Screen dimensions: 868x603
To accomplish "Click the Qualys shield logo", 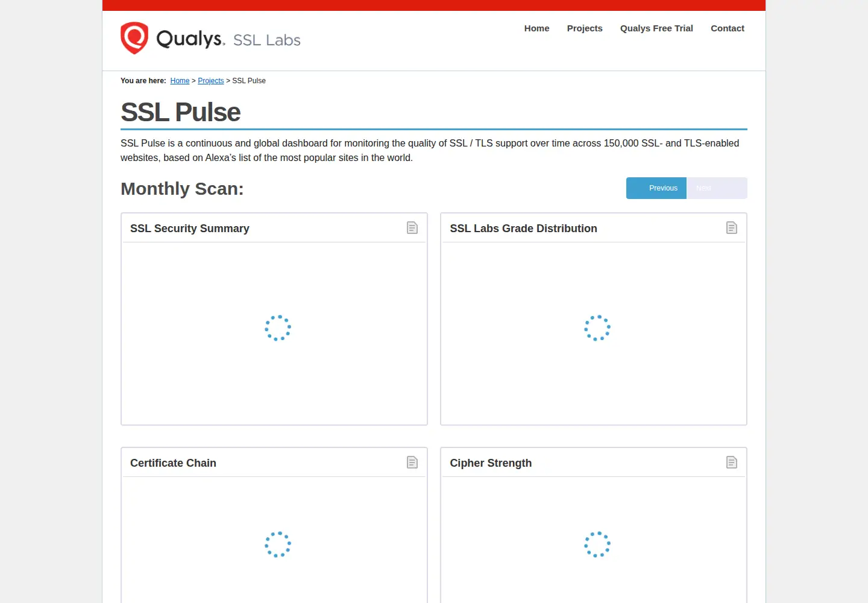I will point(134,38).
